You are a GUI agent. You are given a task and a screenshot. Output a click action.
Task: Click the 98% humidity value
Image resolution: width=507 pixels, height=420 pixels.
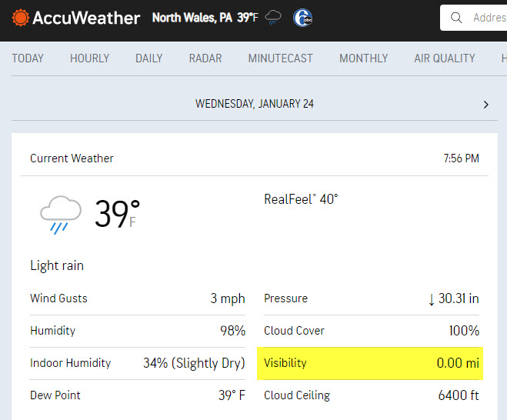point(232,331)
